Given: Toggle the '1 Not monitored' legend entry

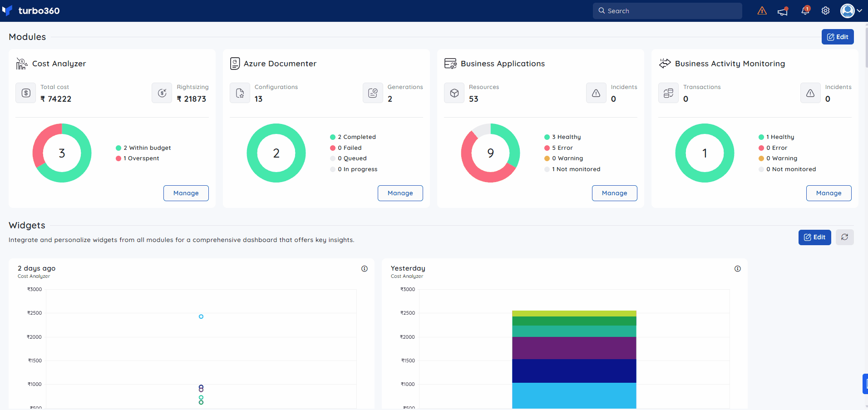Looking at the screenshot, I should pos(572,169).
